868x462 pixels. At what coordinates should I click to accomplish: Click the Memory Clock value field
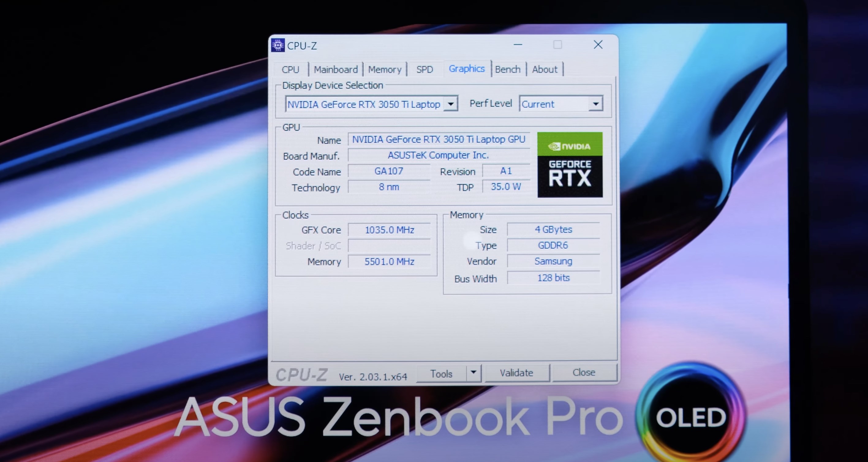click(389, 262)
